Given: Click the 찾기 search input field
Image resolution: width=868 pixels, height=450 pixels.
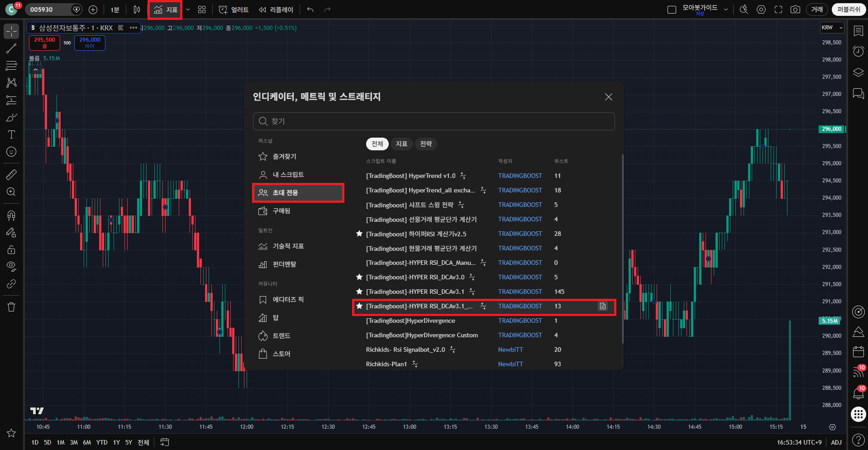Looking at the screenshot, I should [434, 121].
